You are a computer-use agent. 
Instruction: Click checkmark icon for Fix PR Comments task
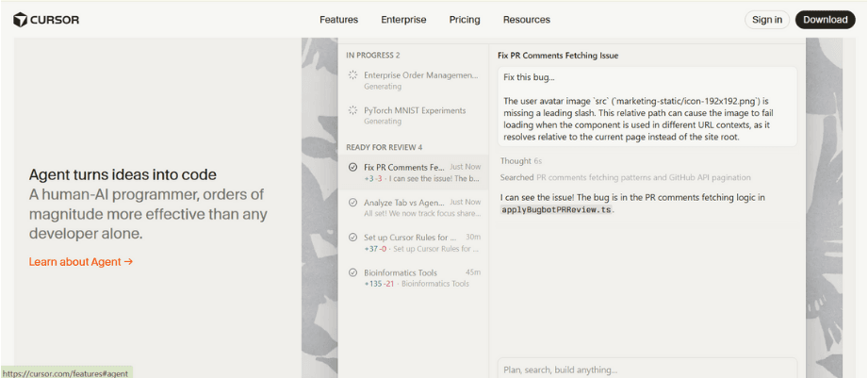(352, 167)
